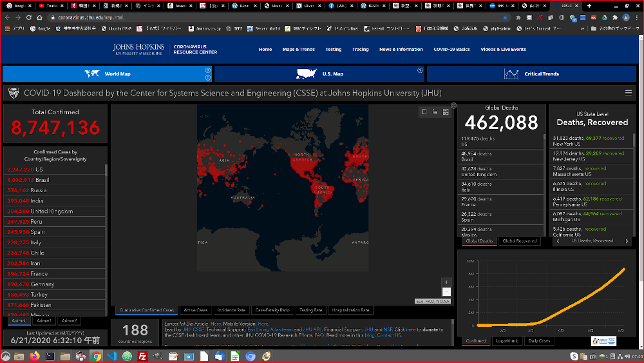Go to the Home nav link
This screenshot has width=644, height=363.
(x=265, y=50)
